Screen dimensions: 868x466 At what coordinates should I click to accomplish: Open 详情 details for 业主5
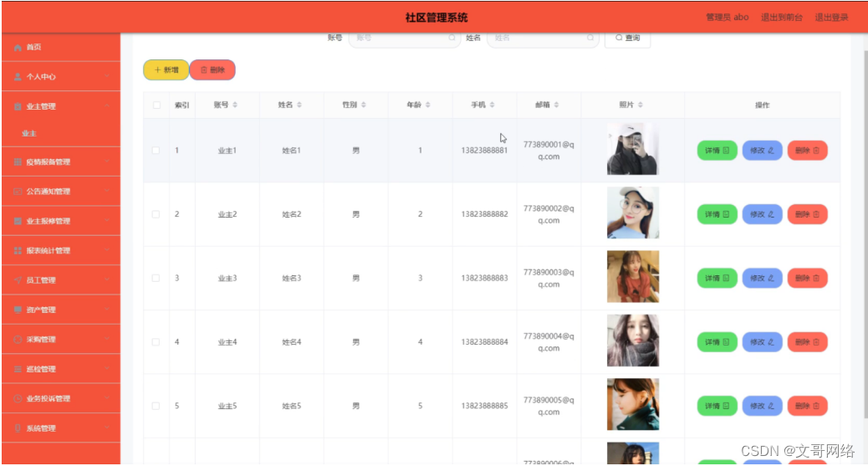(x=717, y=406)
